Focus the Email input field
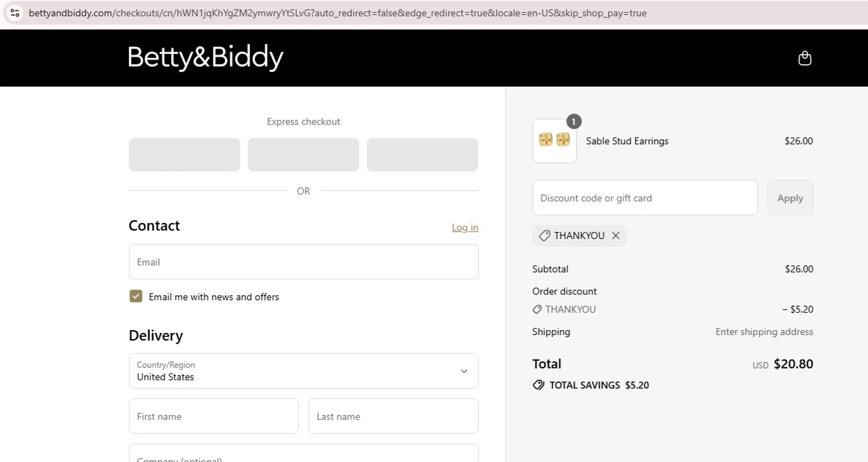 (303, 262)
